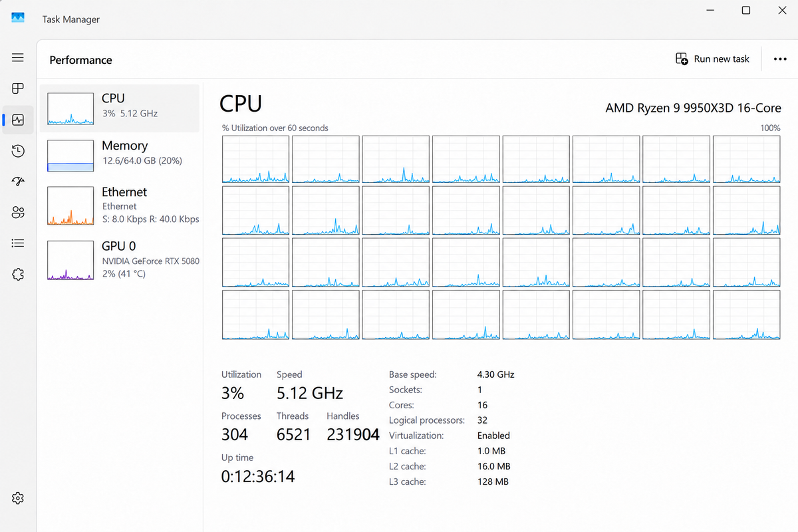Select the GPU 0 performance entry
This screenshot has height=532, width=798.
coord(120,259)
